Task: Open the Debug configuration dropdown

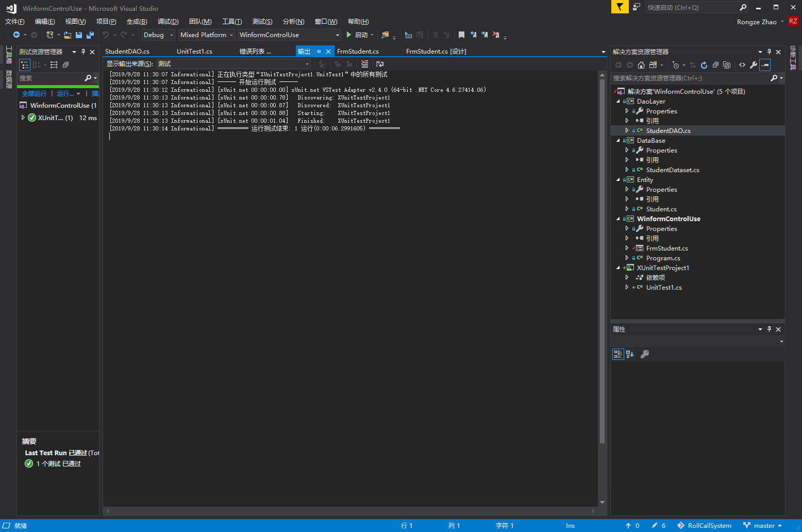Action: (x=159, y=35)
